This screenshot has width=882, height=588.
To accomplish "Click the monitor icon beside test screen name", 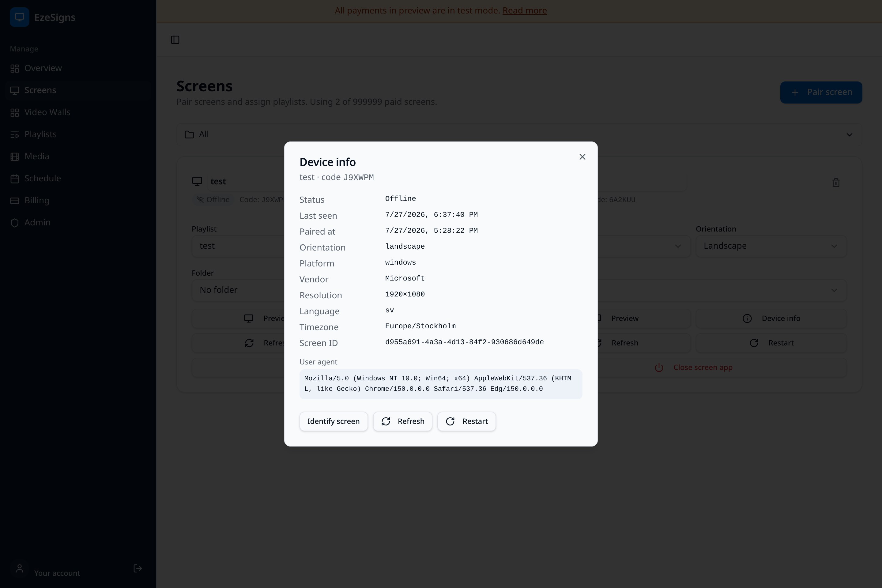I will (x=197, y=182).
